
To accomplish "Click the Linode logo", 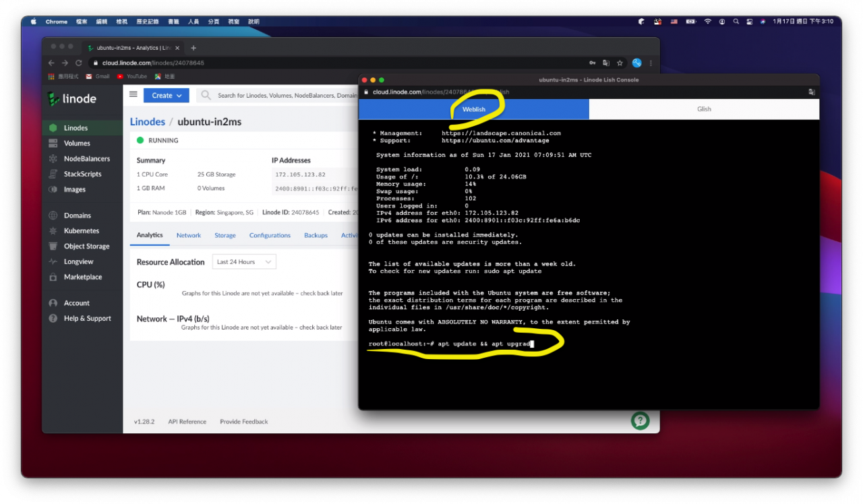I will click(x=72, y=99).
